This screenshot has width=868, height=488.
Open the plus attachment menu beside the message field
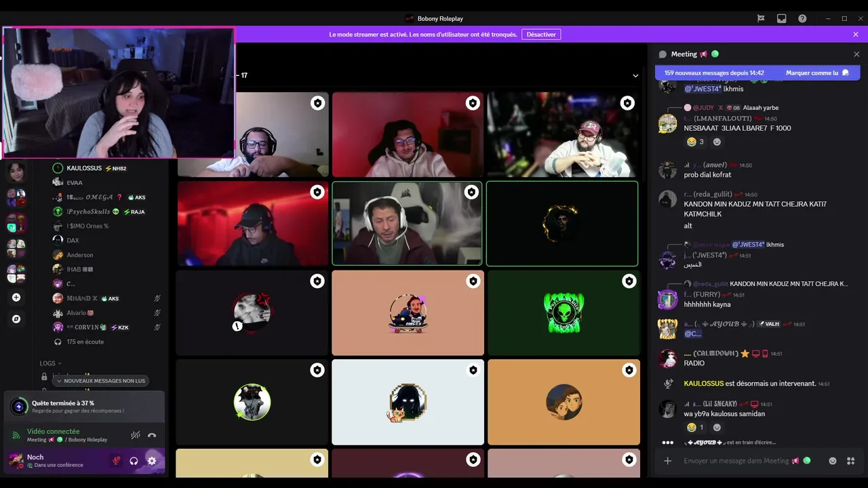click(x=668, y=461)
